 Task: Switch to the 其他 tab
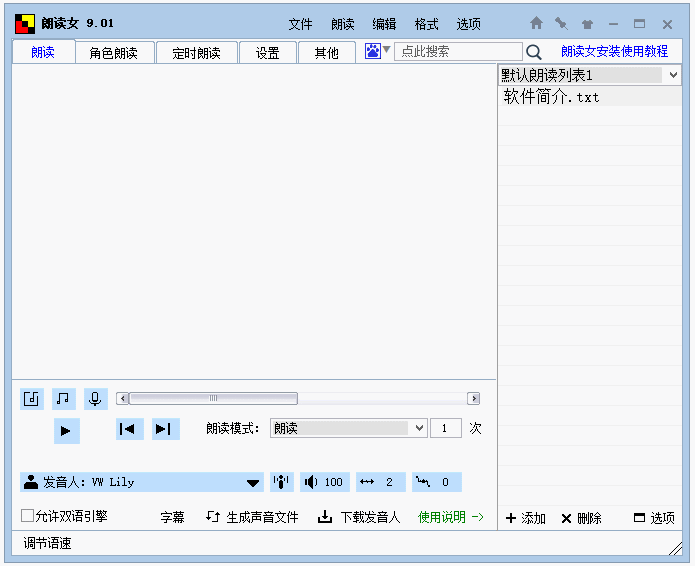327,53
